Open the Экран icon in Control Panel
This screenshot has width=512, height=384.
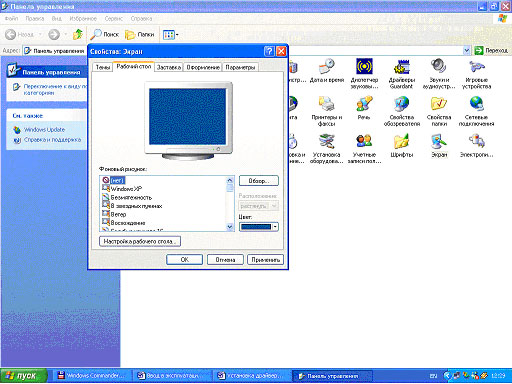439,145
